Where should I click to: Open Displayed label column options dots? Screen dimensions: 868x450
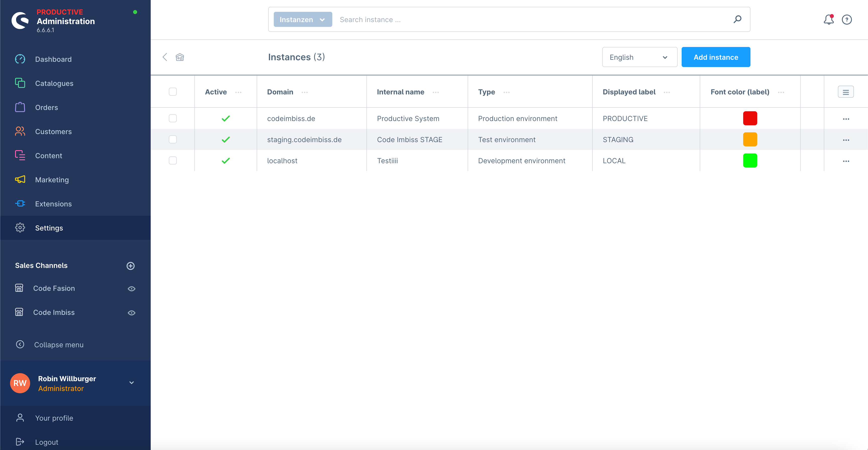coord(667,92)
